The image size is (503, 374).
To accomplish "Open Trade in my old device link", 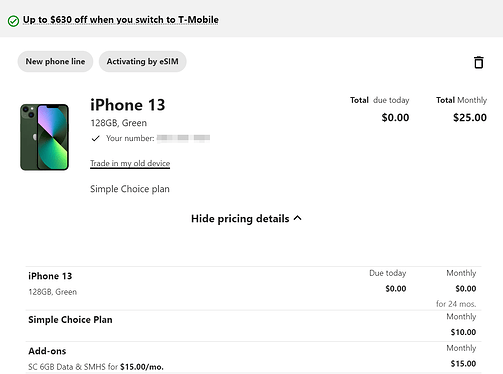I will click(x=130, y=163).
